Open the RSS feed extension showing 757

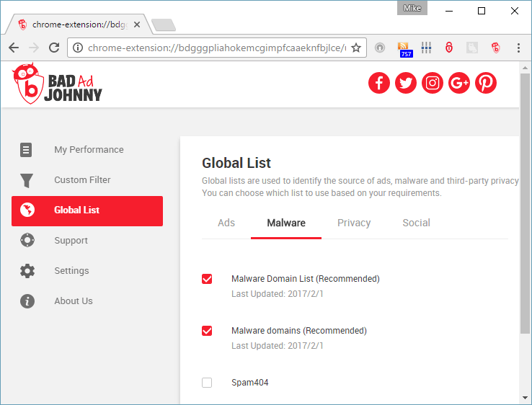pos(405,50)
